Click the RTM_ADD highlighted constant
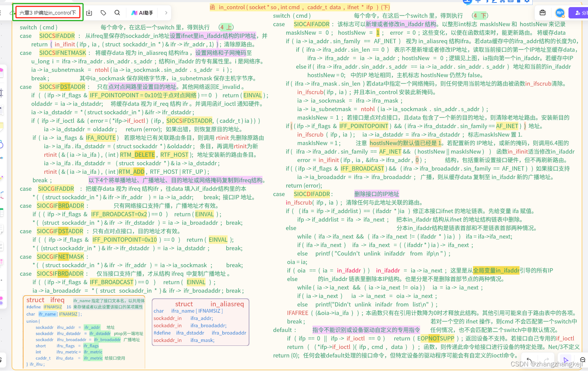The width and height of the screenshot is (588, 371). 132,172
